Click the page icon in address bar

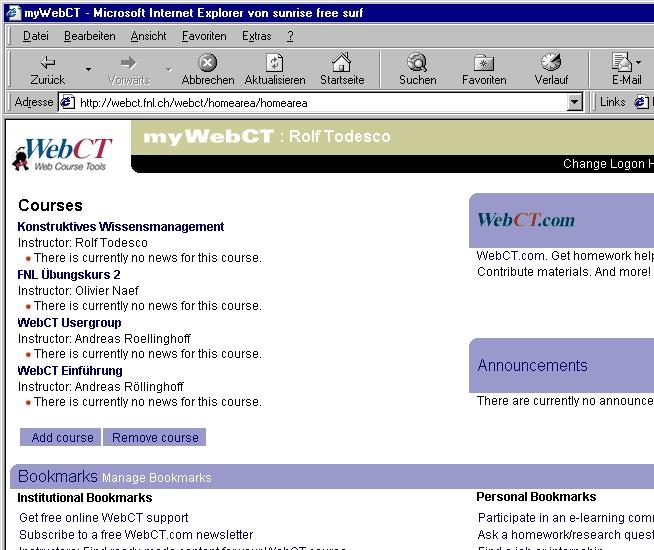coord(68,102)
